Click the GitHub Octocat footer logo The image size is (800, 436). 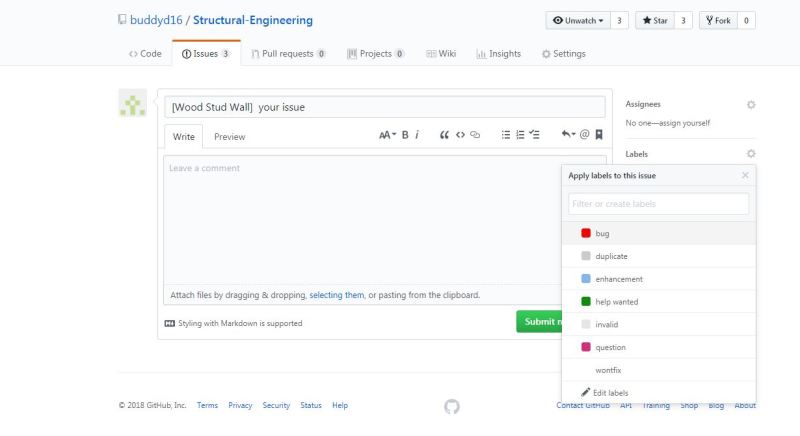click(452, 406)
